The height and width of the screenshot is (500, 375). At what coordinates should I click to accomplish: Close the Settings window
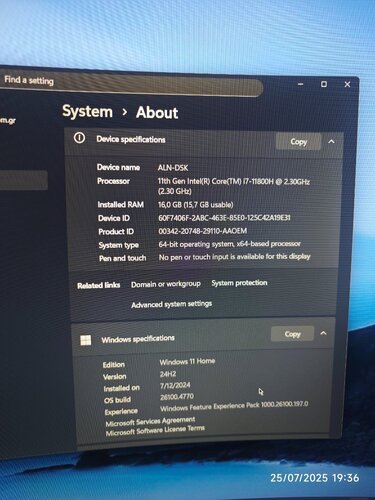(347, 85)
